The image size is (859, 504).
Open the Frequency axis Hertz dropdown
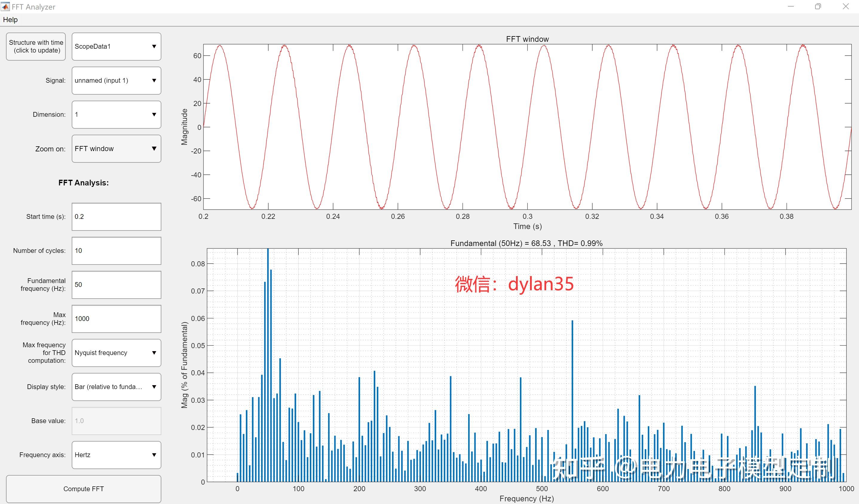[116, 455]
